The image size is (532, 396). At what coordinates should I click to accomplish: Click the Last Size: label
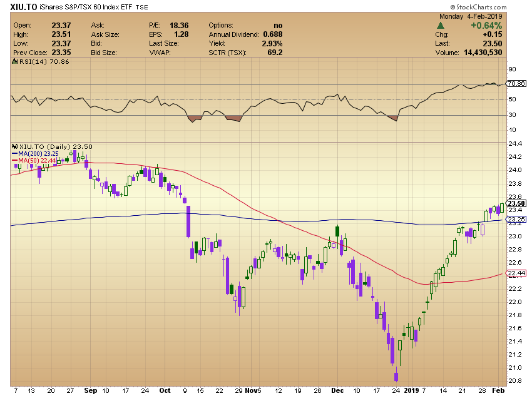[163, 43]
